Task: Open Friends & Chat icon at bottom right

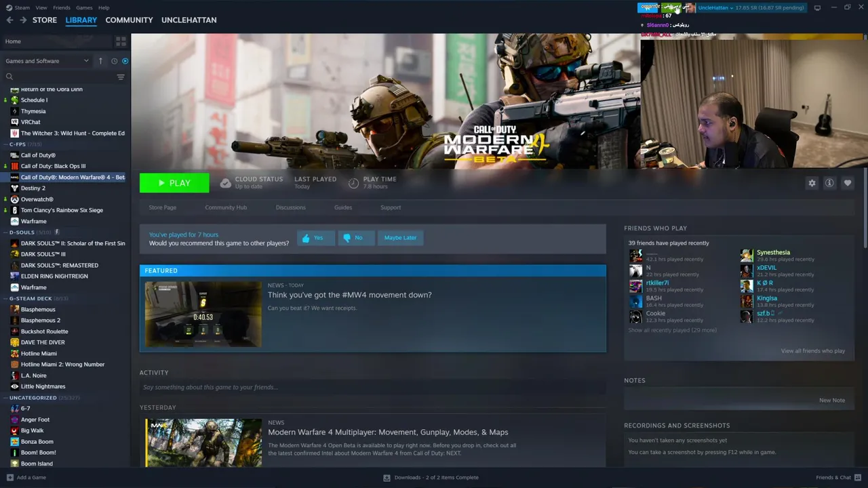Action: [856, 477]
